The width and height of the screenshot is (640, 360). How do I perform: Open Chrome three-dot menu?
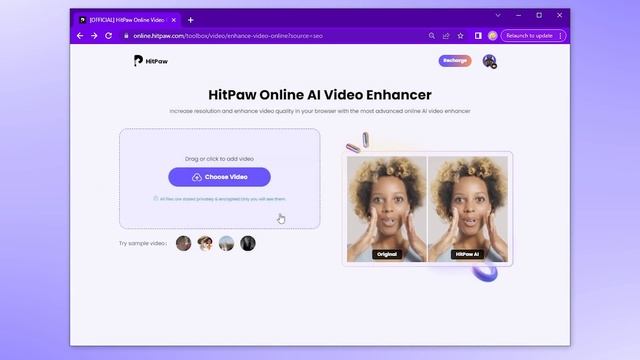coord(560,36)
